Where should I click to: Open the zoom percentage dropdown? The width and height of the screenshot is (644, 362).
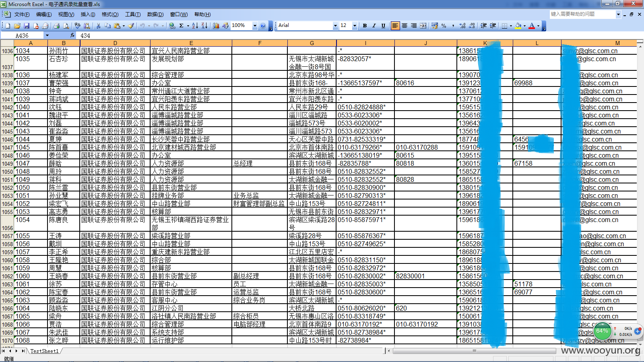pyautogui.click(x=255, y=26)
